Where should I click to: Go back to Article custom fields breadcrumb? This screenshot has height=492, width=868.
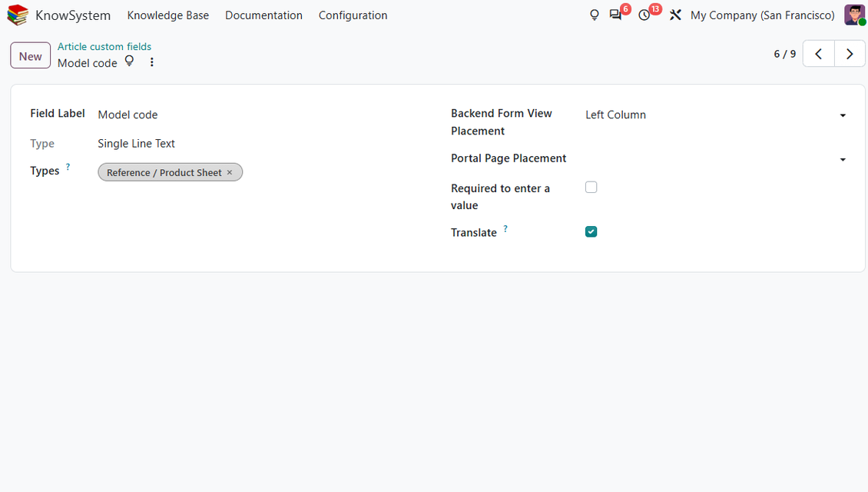(x=104, y=47)
